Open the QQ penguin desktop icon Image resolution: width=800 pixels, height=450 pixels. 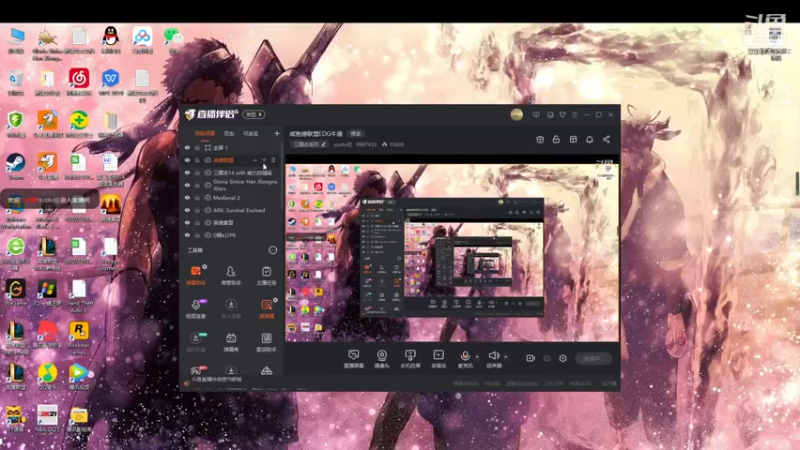(x=111, y=40)
